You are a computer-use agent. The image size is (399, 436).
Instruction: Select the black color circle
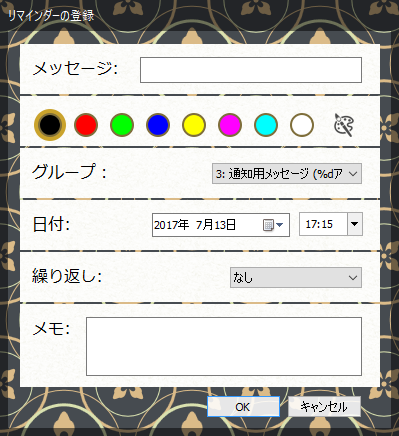pyautogui.click(x=50, y=125)
